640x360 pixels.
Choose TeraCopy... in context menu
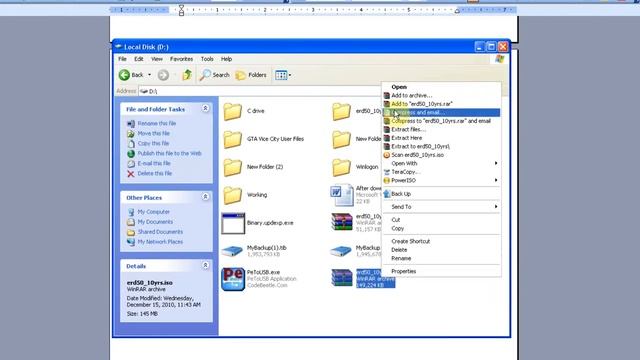[x=441, y=172]
